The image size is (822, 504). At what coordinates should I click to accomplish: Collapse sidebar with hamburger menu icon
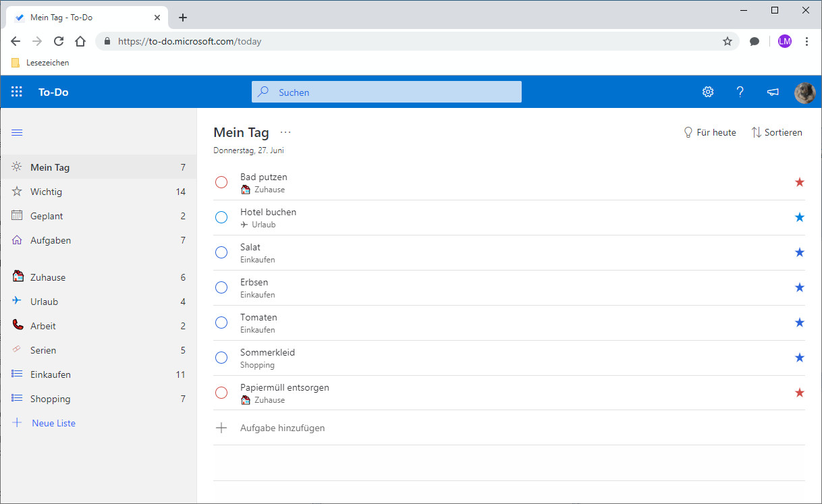point(17,132)
